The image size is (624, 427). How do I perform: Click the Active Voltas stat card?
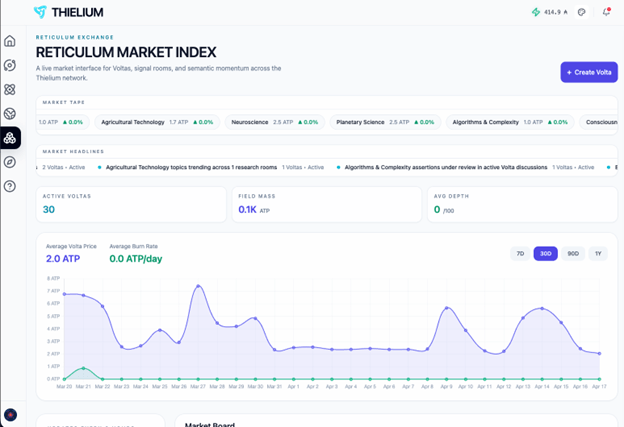coord(131,204)
